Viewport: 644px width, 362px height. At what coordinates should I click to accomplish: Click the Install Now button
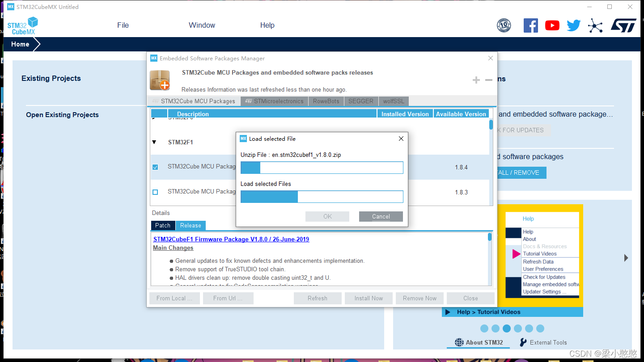369,298
